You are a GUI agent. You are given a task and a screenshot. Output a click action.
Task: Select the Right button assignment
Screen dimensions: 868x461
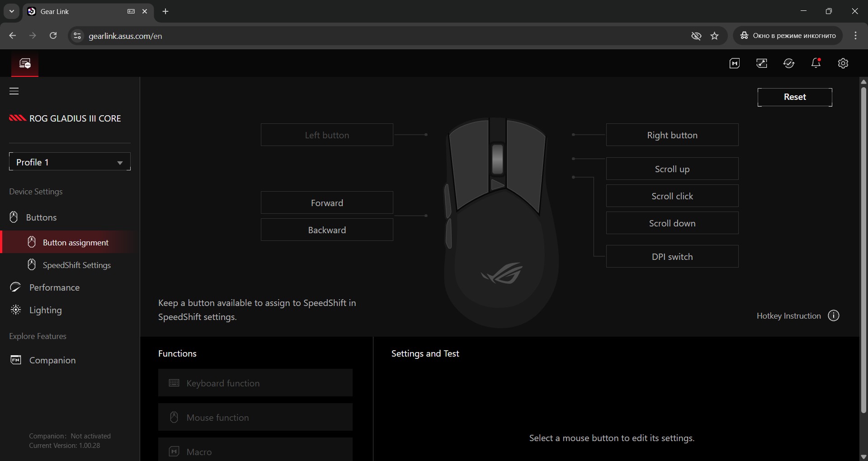(672, 135)
